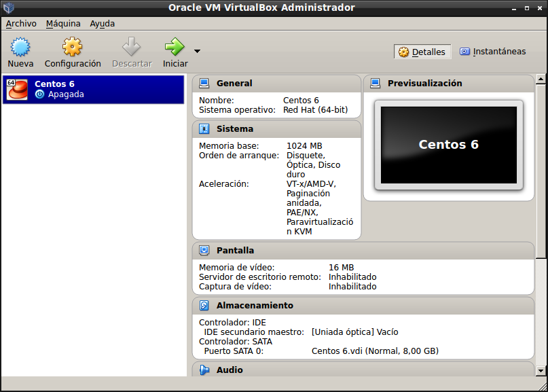Switch to Detalles view
548x392 pixels.
click(422, 52)
